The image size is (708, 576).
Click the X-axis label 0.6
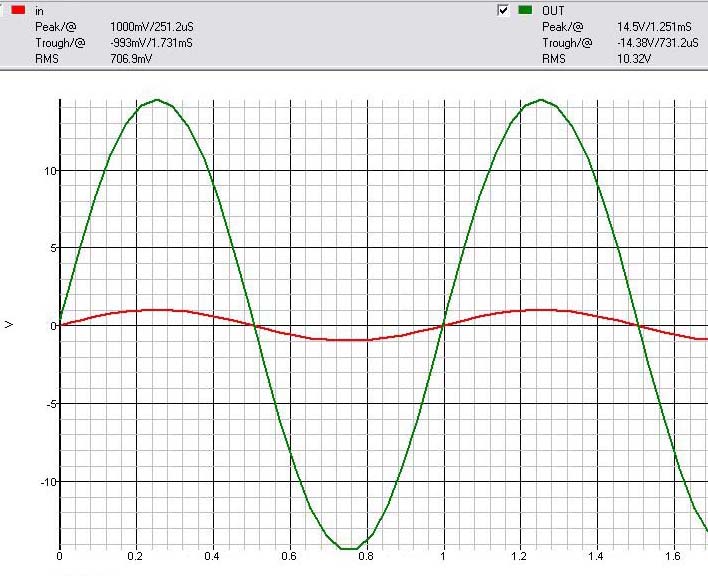tap(289, 556)
